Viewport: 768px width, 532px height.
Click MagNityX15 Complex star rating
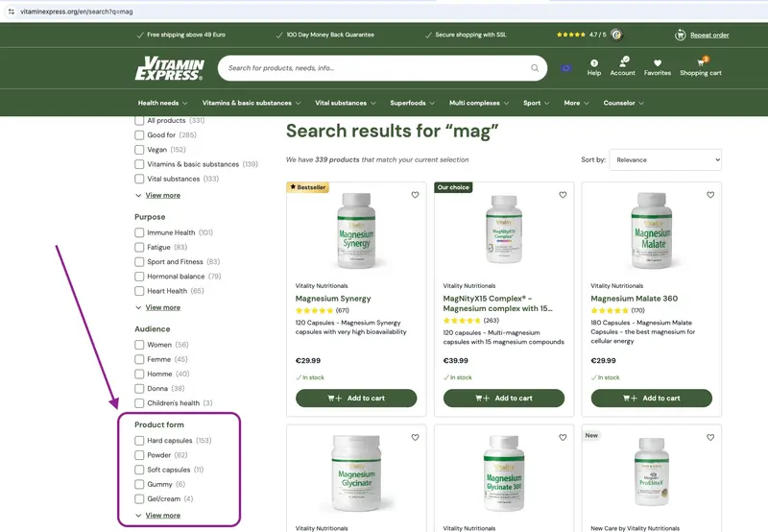[462, 321]
